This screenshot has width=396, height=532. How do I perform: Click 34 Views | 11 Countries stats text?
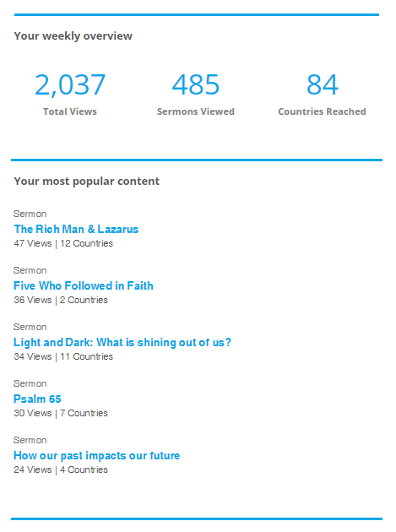(x=63, y=356)
